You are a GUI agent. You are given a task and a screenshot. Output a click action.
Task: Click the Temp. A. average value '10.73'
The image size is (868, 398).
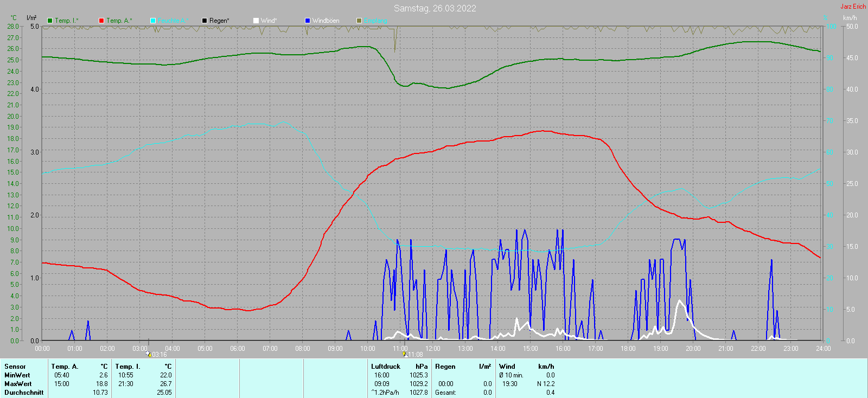tap(100, 393)
